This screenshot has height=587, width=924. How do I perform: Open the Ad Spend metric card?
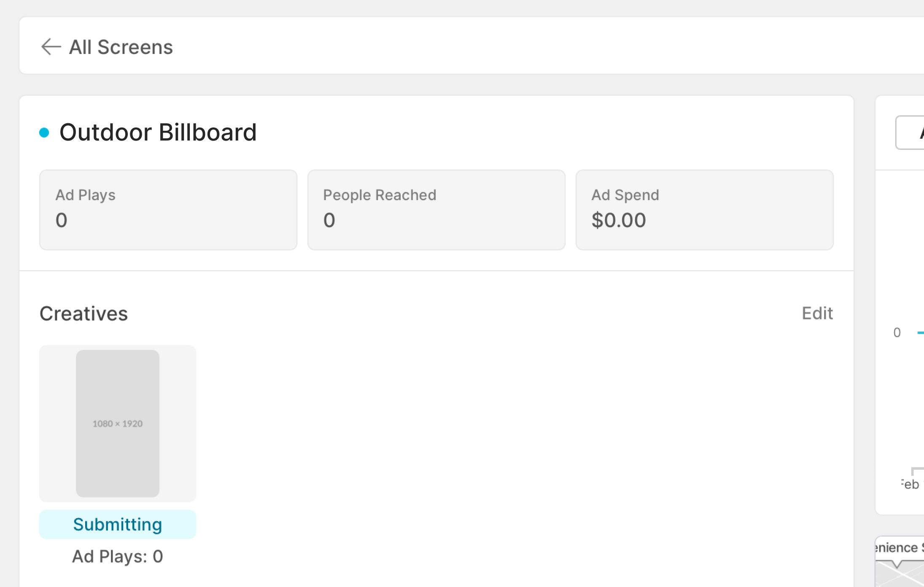pos(704,210)
